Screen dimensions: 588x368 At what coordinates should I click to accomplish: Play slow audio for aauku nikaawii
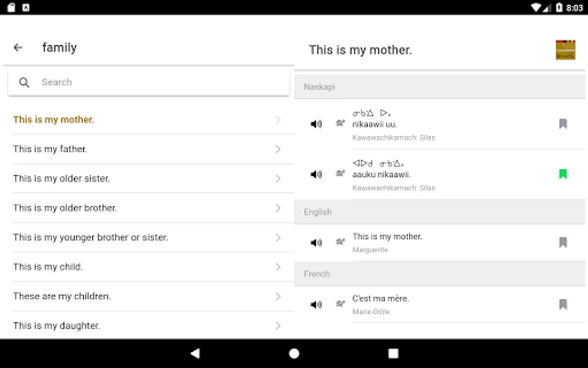tap(340, 173)
